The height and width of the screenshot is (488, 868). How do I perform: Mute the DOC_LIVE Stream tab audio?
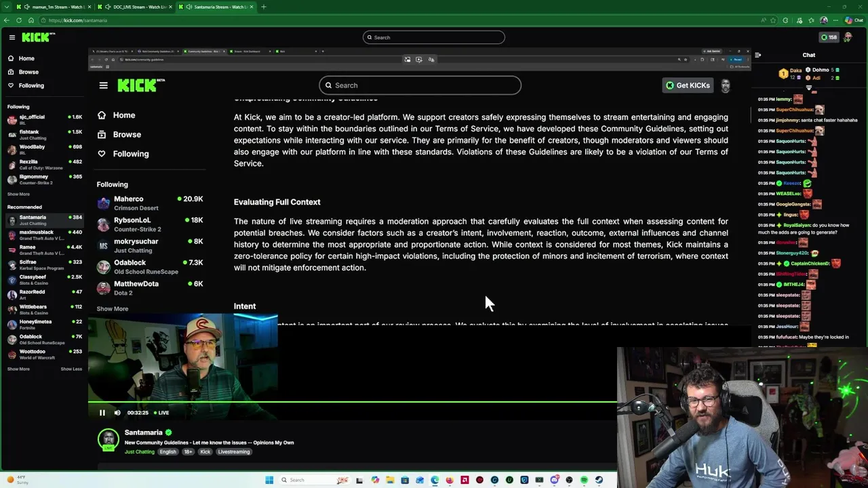[108, 7]
